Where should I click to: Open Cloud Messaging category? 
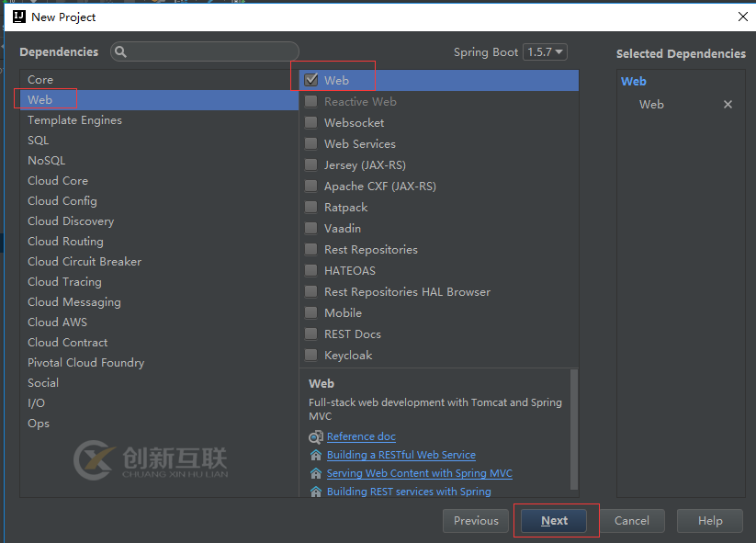(159, 302)
